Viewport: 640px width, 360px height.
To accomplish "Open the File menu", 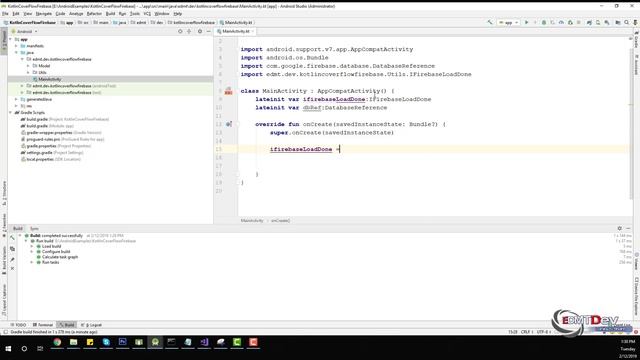I will point(5,14).
